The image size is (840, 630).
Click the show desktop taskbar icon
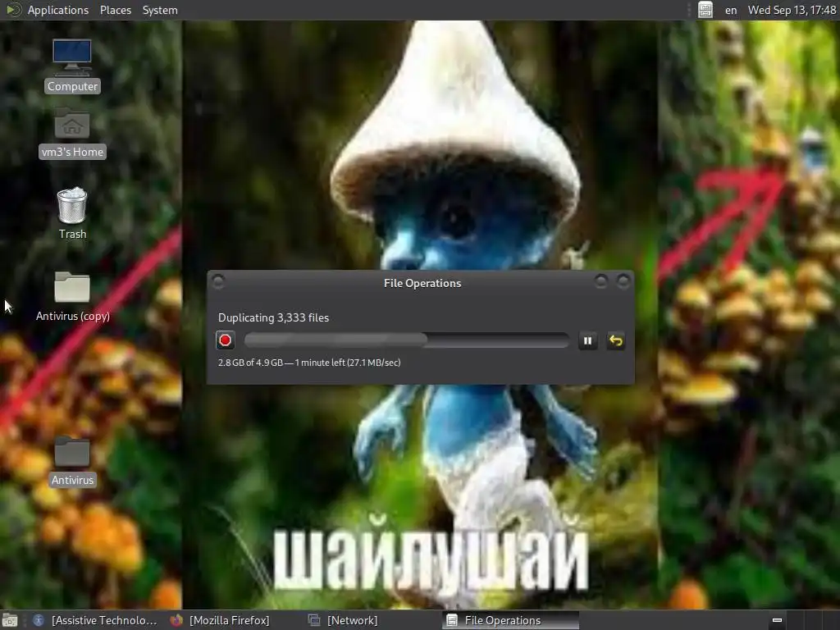(x=9, y=620)
